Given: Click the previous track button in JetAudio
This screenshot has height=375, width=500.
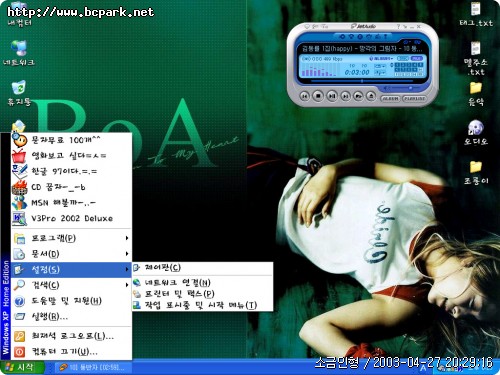Looking at the screenshot, I should pyautogui.click(x=304, y=96).
